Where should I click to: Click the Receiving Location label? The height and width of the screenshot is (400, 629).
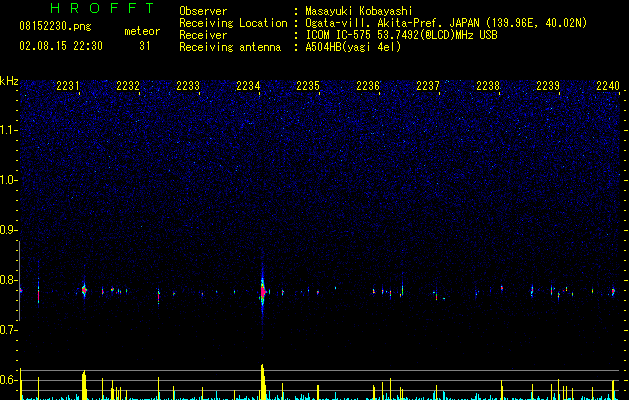pyautogui.click(x=233, y=23)
